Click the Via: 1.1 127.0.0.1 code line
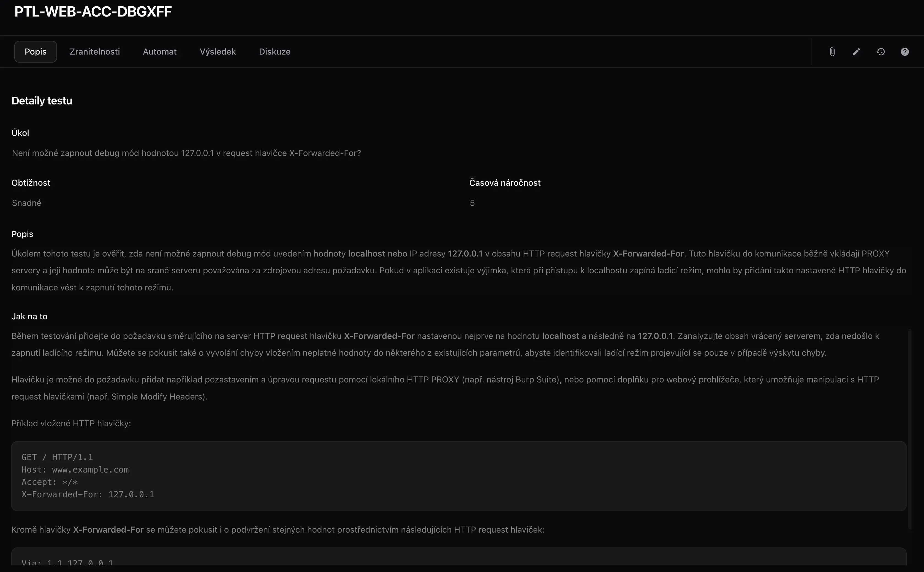This screenshot has width=924, height=572. 67,563
